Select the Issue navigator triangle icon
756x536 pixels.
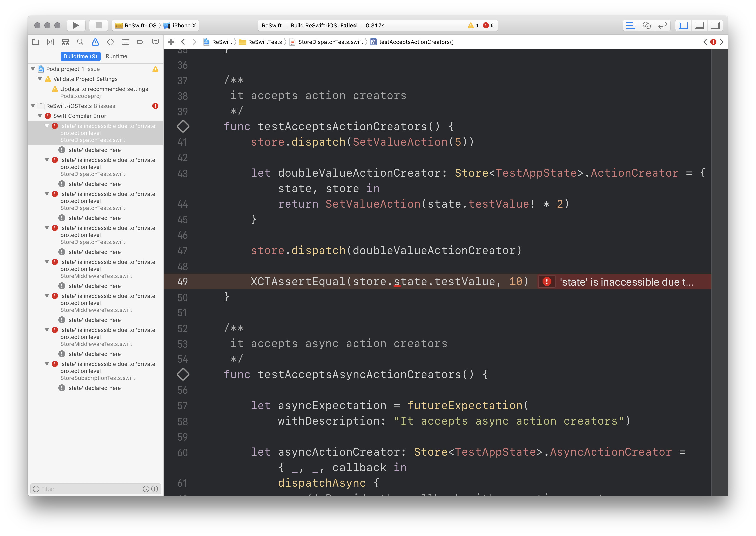95,42
